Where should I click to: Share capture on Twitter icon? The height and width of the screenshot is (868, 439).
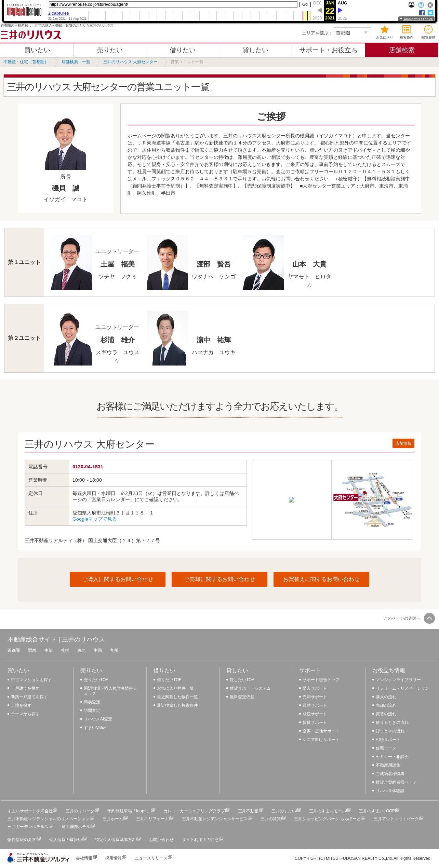430,13
